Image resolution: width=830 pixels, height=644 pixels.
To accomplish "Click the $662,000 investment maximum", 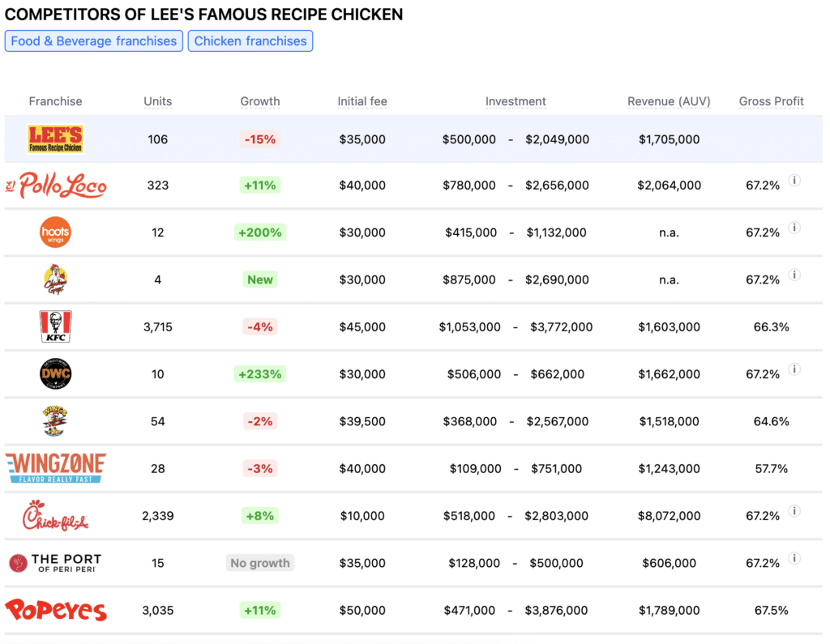I will [x=558, y=374].
